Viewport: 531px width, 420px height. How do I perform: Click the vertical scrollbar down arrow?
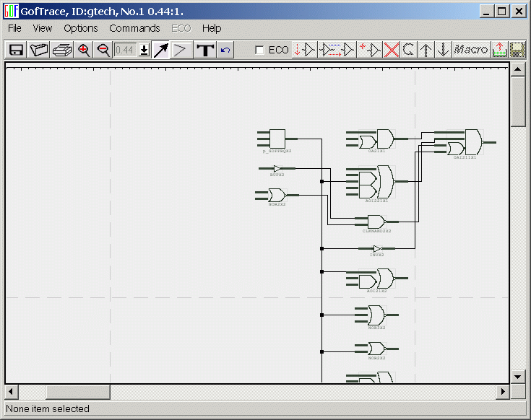pyautogui.click(x=518, y=376)
